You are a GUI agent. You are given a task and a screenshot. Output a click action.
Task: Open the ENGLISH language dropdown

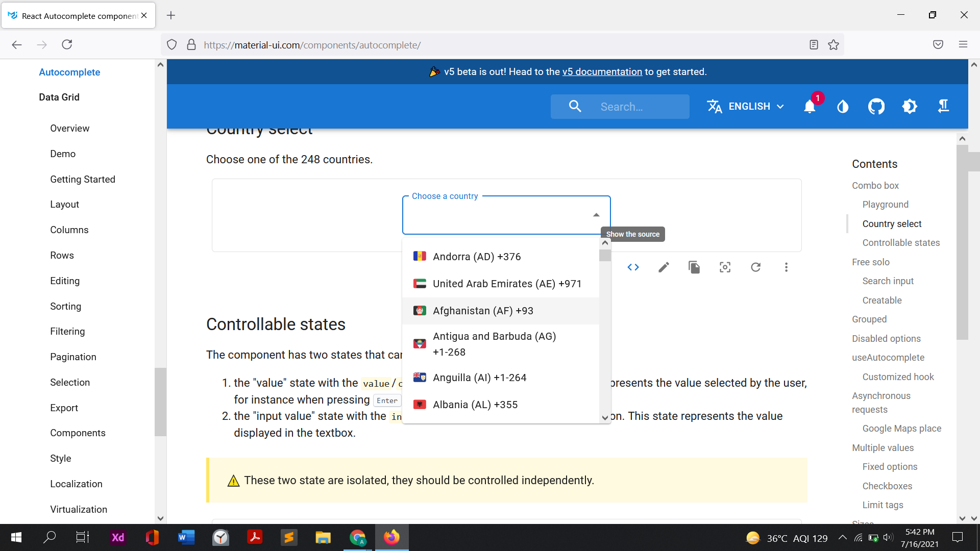pyautogui.click(x=746, y=106)
